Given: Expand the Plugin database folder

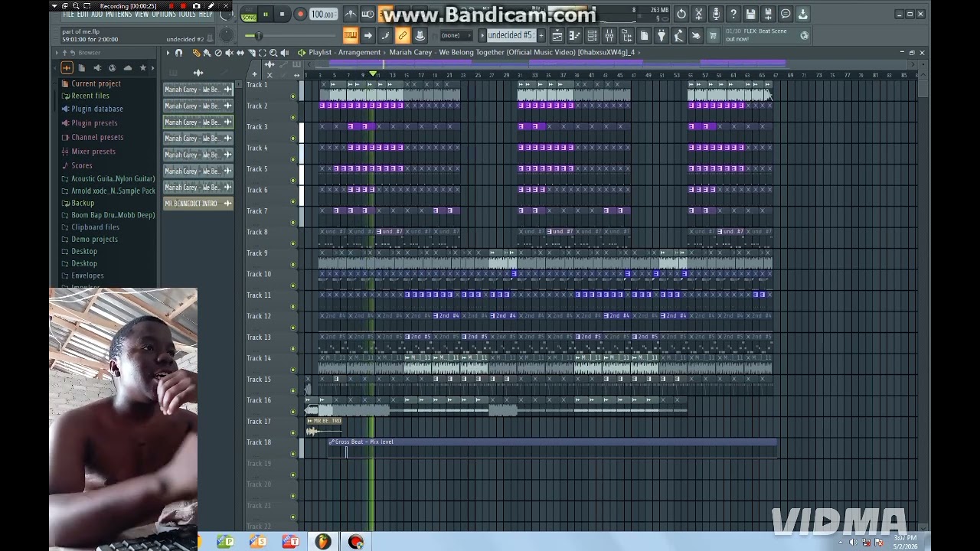Looking at the screenshot, I should (97, 109).
